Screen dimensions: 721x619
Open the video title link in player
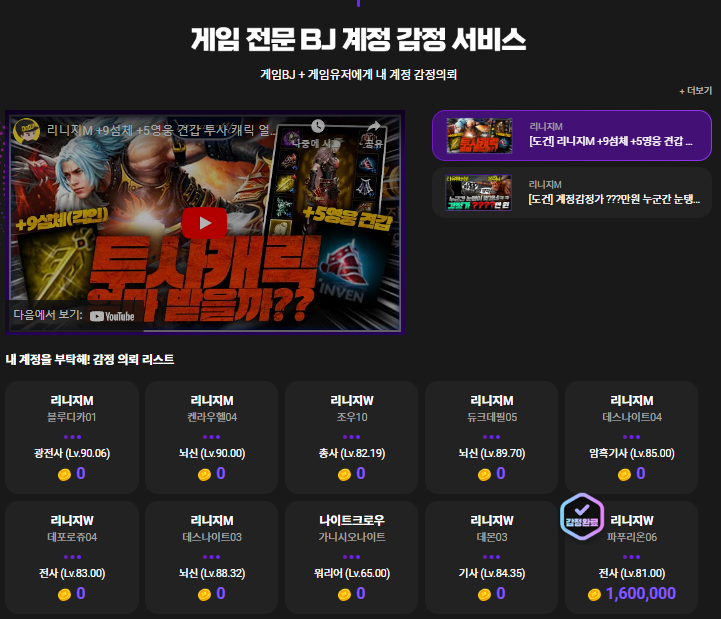tap(161, 130)
